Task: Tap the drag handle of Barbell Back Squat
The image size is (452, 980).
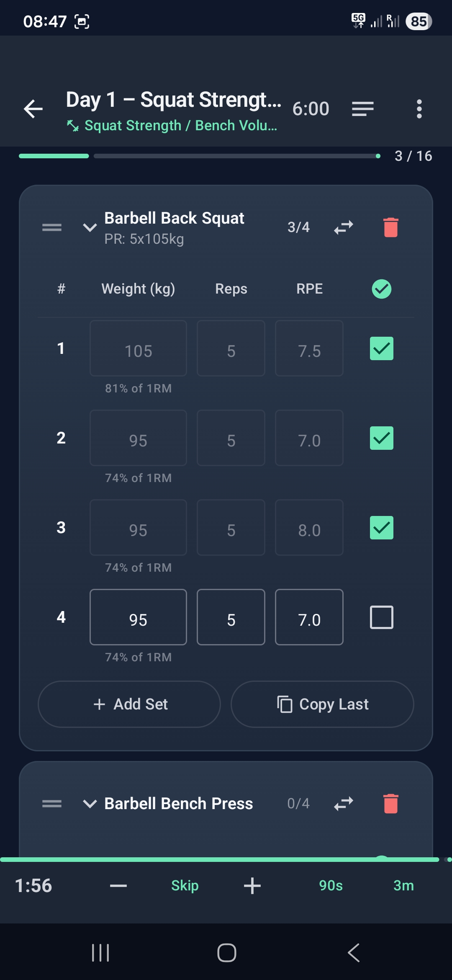Action: tap(51, 227)
